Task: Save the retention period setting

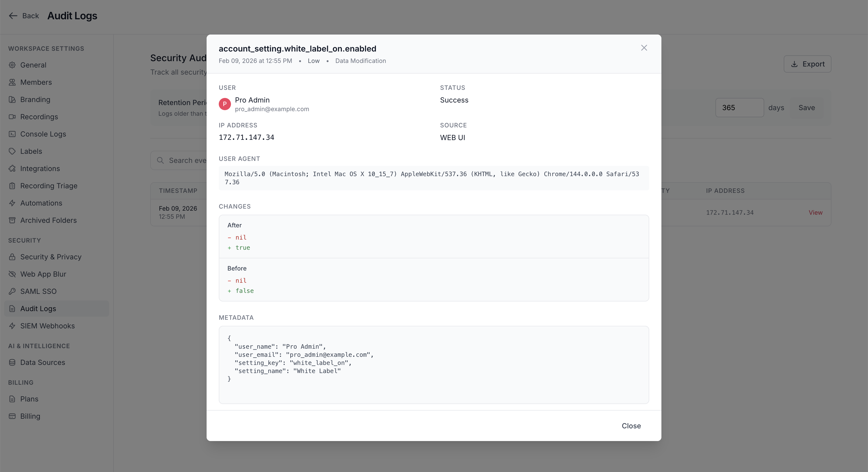Action: 806,108
